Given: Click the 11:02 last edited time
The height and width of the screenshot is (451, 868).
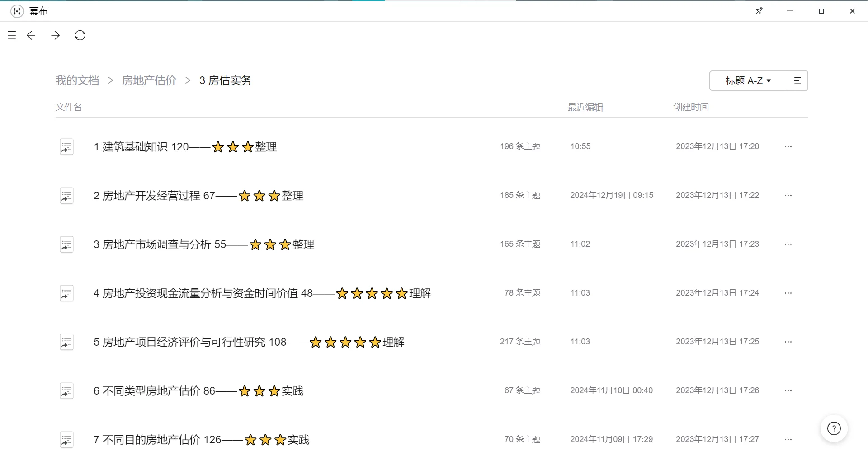Looking at the screenshot, I should [x=580, y=244].
